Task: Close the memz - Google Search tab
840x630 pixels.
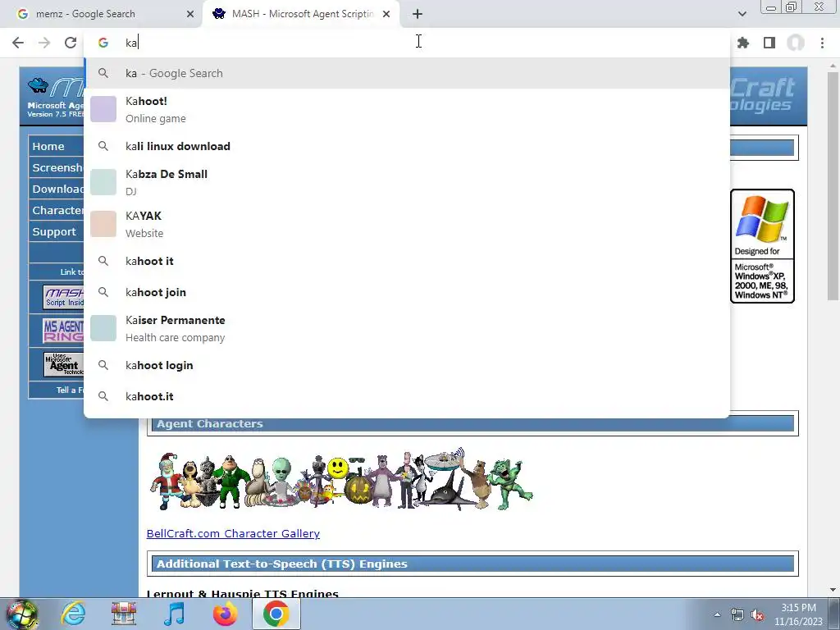Action: point(190,14)
